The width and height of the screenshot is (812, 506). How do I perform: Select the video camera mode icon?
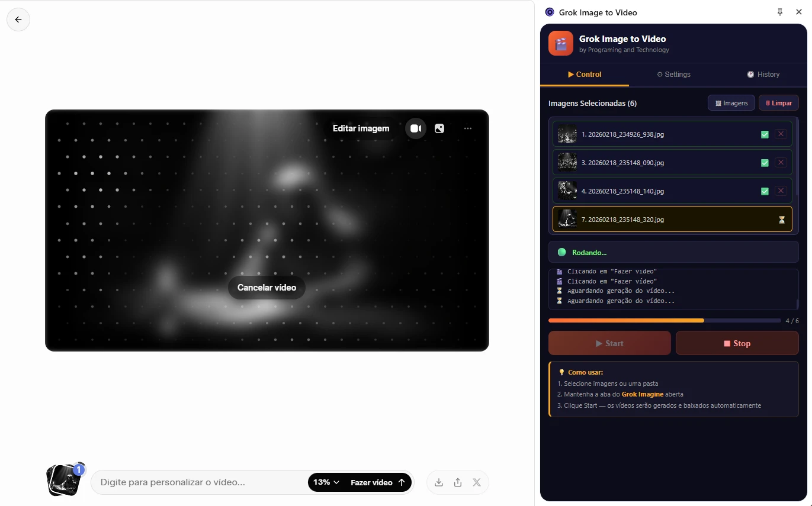point(416,128)
